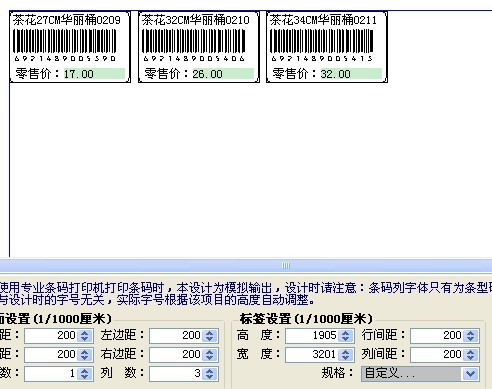Image resolution: width=492 pixels, height=389 pixels.
Task: Click the 行间距 value field
Action: coord(437,335)
